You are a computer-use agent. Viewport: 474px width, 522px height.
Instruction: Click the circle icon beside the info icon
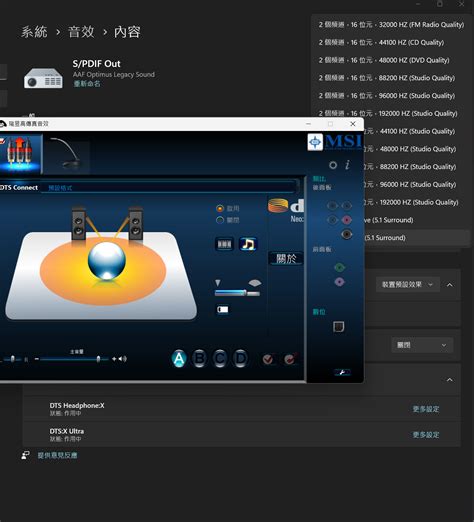333,165
